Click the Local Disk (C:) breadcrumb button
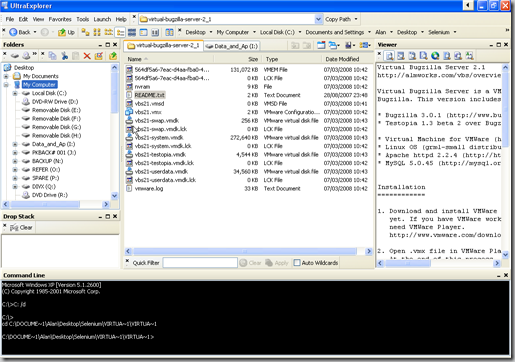515x362 pixels. point(277,32)
